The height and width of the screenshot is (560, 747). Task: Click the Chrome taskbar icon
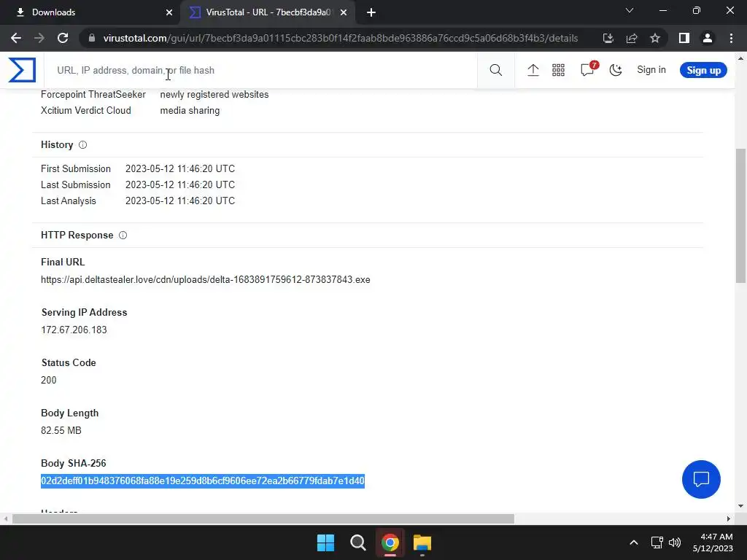[x=390, y=542]
